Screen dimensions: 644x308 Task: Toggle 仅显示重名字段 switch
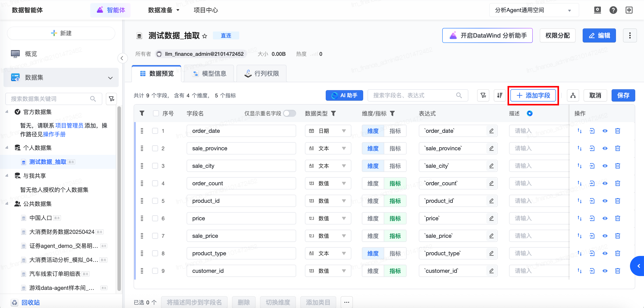290,114
